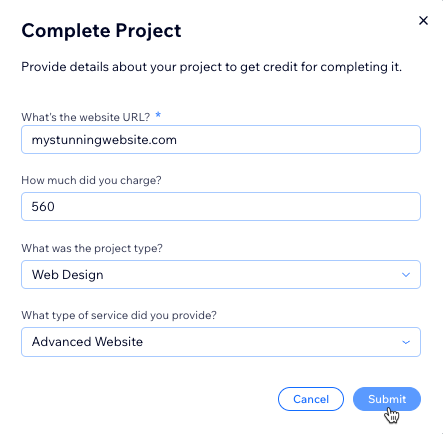This screenshot has width=443, height=434.
Task: Click the mystunningwebsite.com text entry
Action: tap(104, 140)
